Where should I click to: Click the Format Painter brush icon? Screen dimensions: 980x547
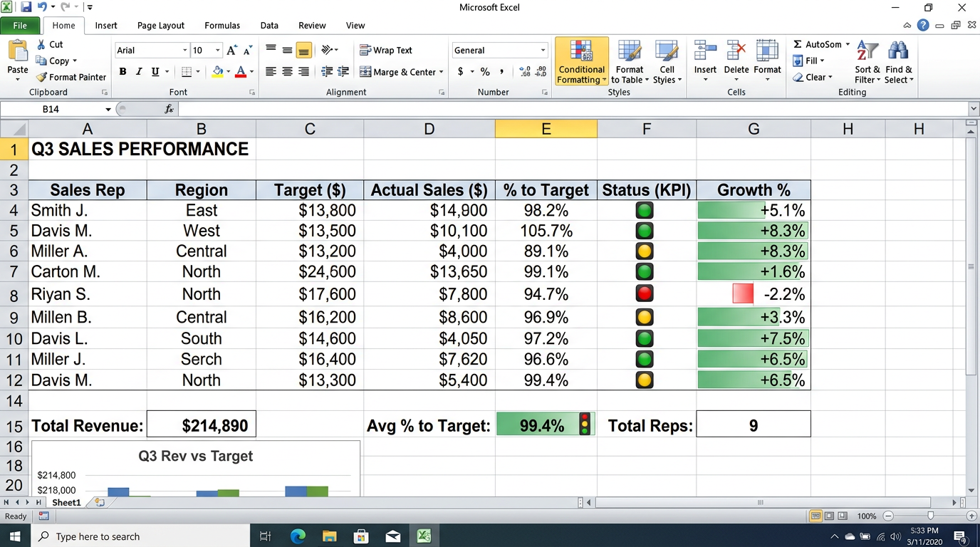tap(42, 77)
